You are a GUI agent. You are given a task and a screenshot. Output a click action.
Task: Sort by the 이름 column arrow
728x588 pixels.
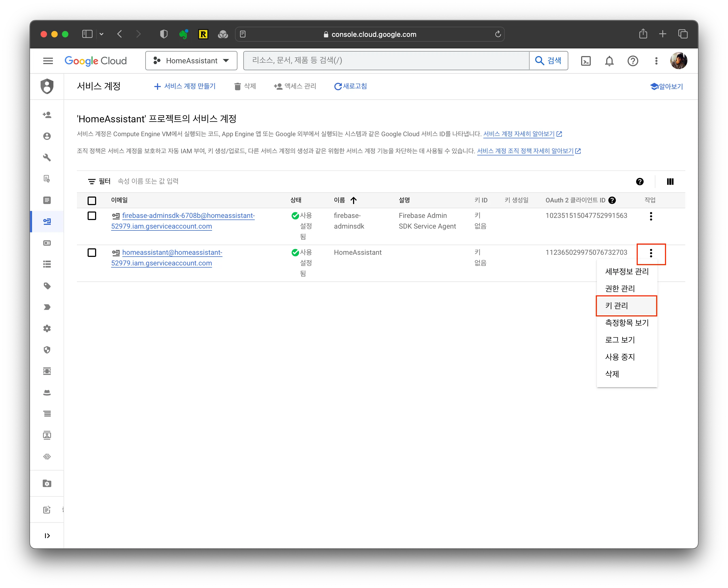[x=353, y=200]
